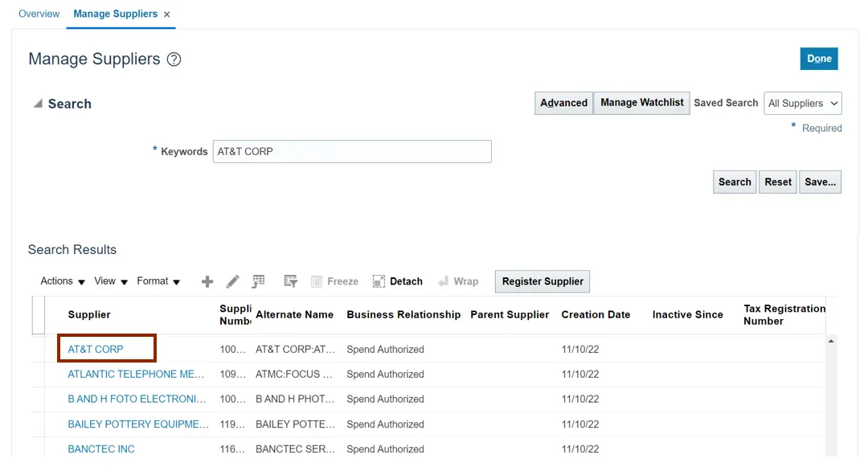The image size is (868, 467).
Task: Open the View menu
Action: click(111, 281)
